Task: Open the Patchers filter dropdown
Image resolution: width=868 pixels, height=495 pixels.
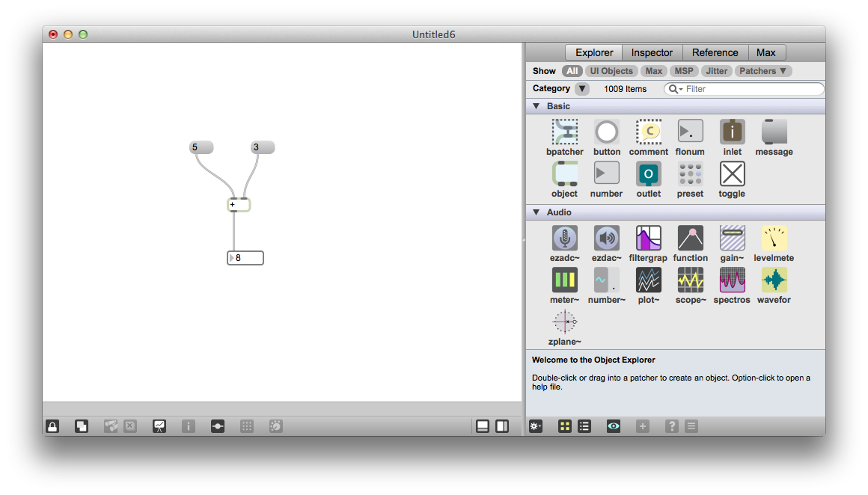Action: (x=762, y=71)
